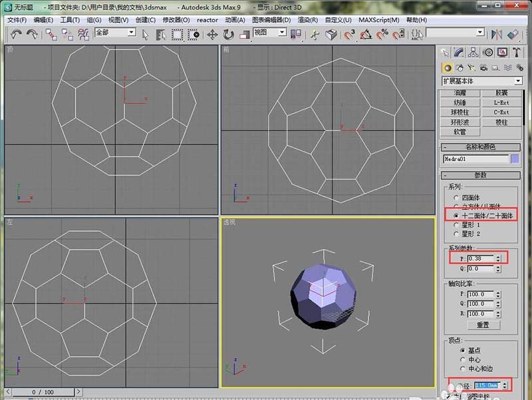Screen dimensions: 532x400
Task: Open the MAXScript(M) menu
Action: pyautogui.click(x=379, y=20)
